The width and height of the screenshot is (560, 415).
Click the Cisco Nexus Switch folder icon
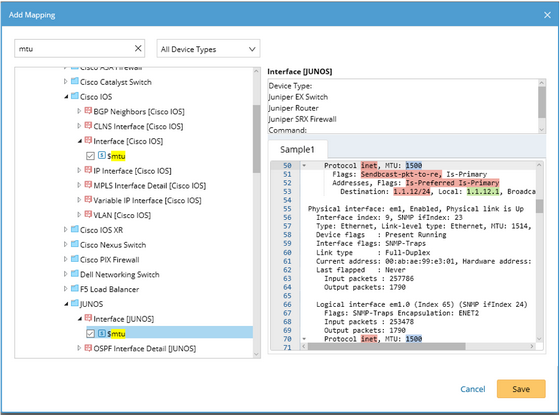(75, 244)
